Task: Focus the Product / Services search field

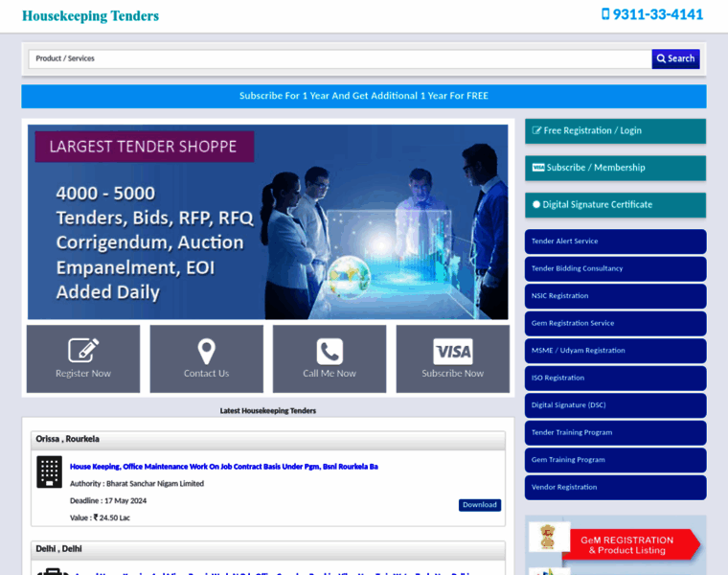Action: click(x=340, y=59)
